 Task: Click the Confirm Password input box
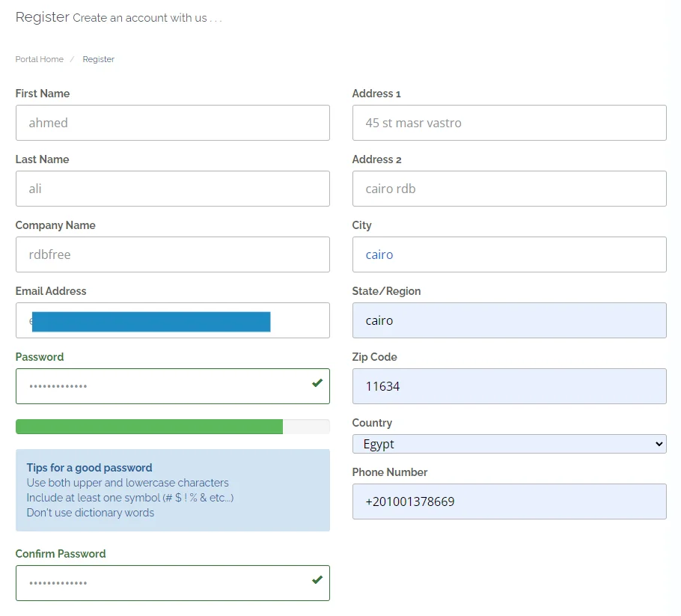(161, 583)
